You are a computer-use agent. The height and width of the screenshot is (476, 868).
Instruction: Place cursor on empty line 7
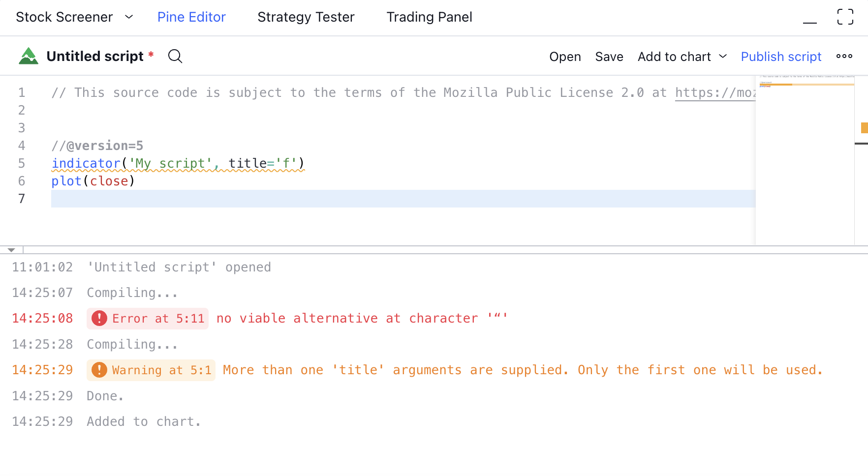(x=403, y=199)
